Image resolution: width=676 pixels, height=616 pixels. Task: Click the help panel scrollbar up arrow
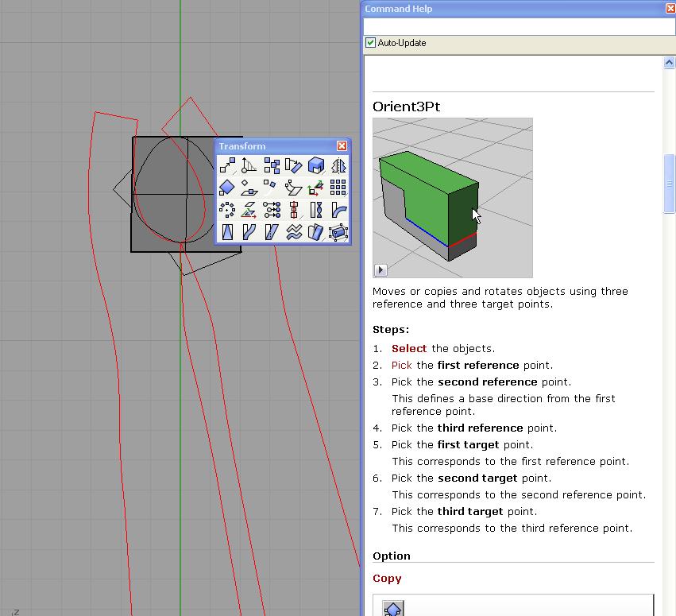pos(669,63)
